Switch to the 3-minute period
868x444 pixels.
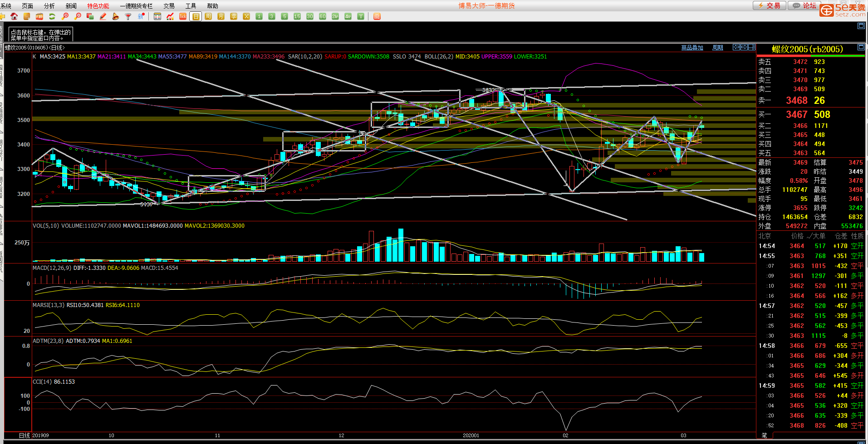pos(272,16)
